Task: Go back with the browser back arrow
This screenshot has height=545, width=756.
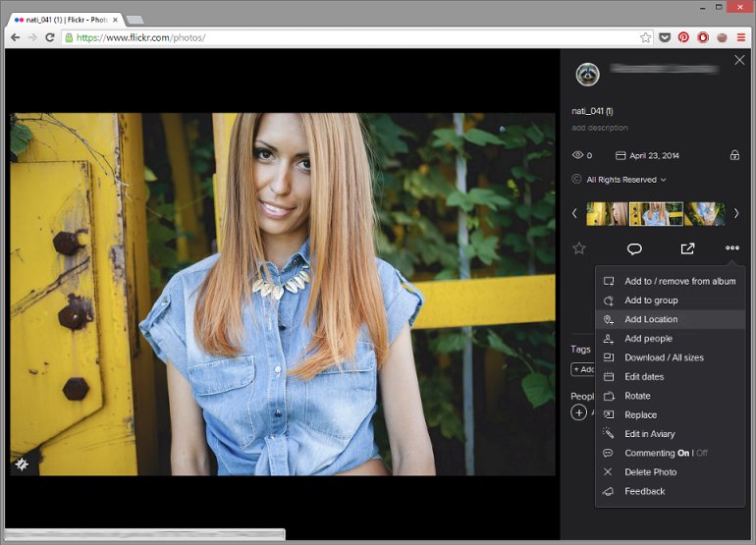Action: 16,37
